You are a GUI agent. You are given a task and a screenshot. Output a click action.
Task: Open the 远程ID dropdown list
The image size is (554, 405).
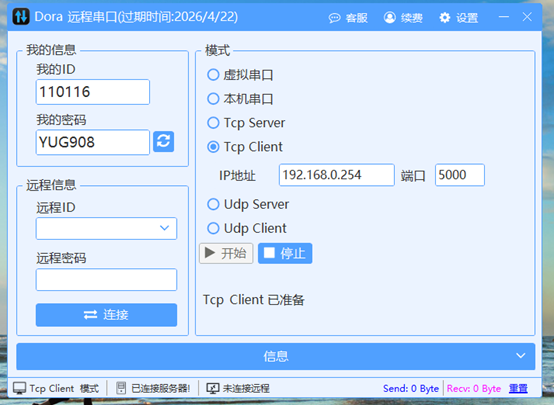point(106,228)
